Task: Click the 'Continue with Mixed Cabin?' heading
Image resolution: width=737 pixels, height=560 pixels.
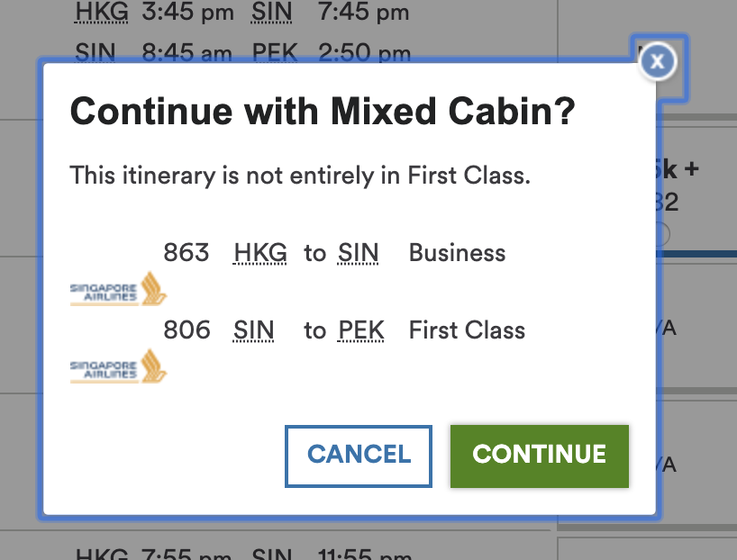Action: pyautogui.click(x=323, y=112)
